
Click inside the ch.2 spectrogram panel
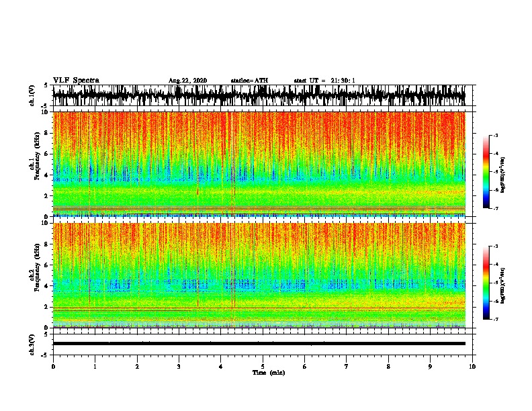[259, 275]
